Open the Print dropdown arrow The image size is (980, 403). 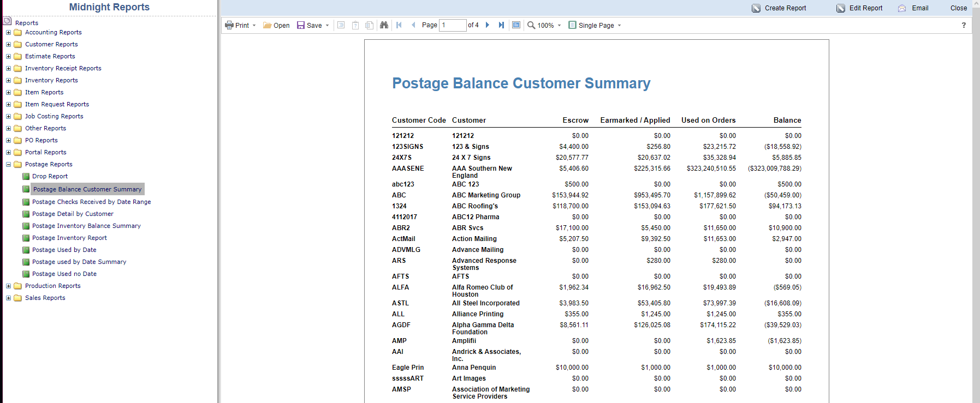tap(254, 26)
